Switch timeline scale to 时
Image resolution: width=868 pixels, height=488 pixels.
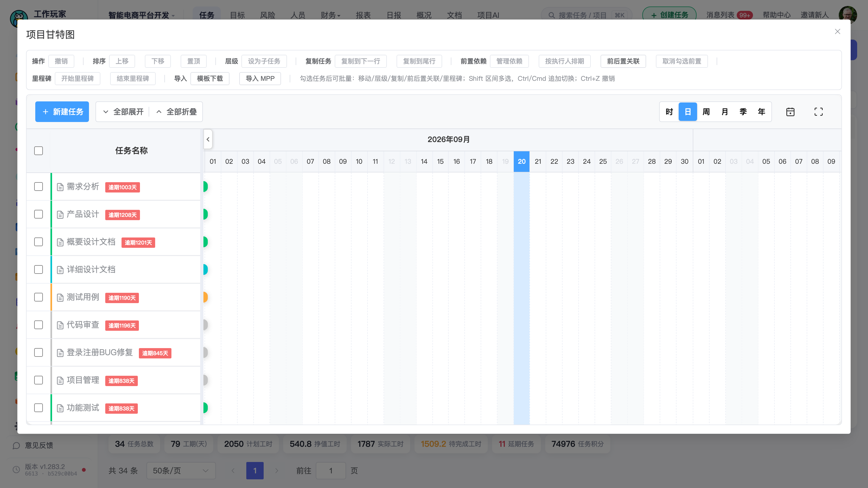pos(669,112)
